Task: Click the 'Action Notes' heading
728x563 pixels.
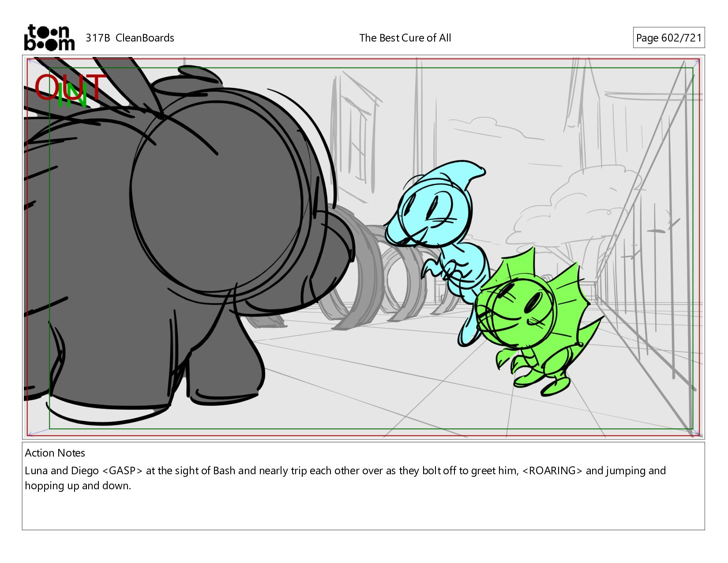Action: 55,453
